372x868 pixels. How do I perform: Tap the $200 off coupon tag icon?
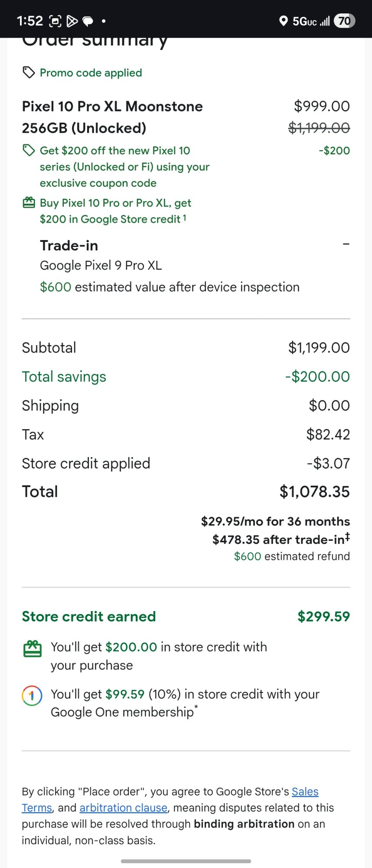coord(29,151)
